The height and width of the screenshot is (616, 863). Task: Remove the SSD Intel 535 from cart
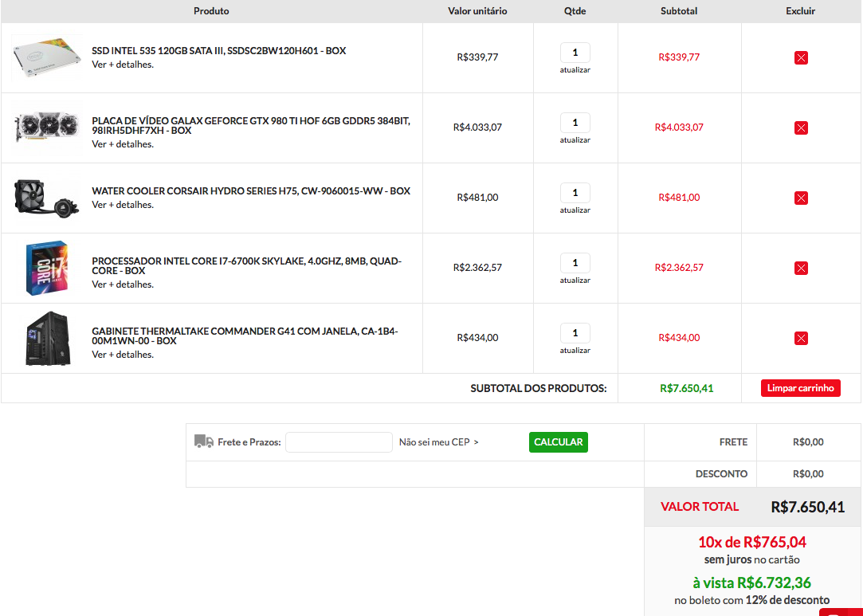(801, 58)
